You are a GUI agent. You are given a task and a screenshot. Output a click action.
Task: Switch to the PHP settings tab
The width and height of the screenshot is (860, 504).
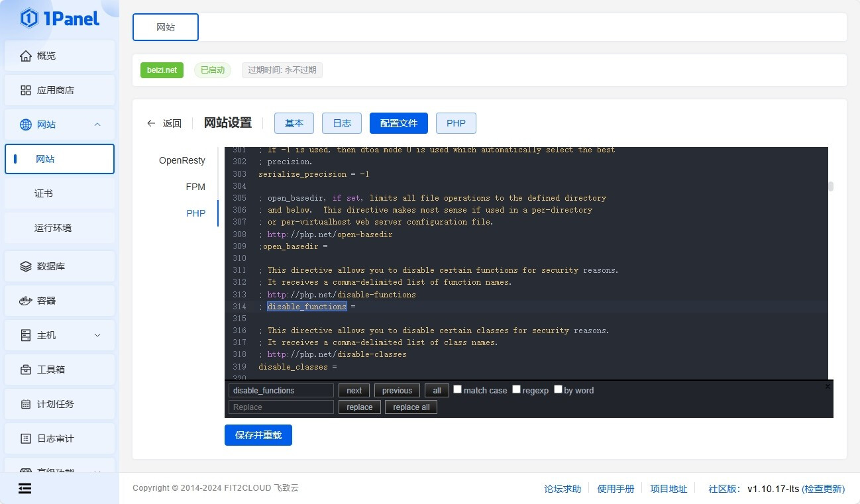click(456, 123)
